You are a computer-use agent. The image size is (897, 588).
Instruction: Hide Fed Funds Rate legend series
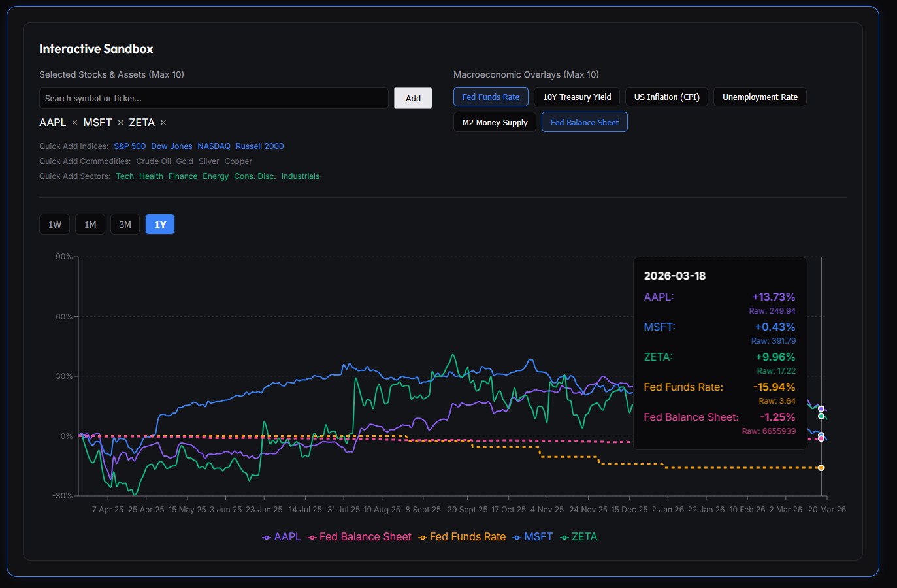[x=462, y=537]
